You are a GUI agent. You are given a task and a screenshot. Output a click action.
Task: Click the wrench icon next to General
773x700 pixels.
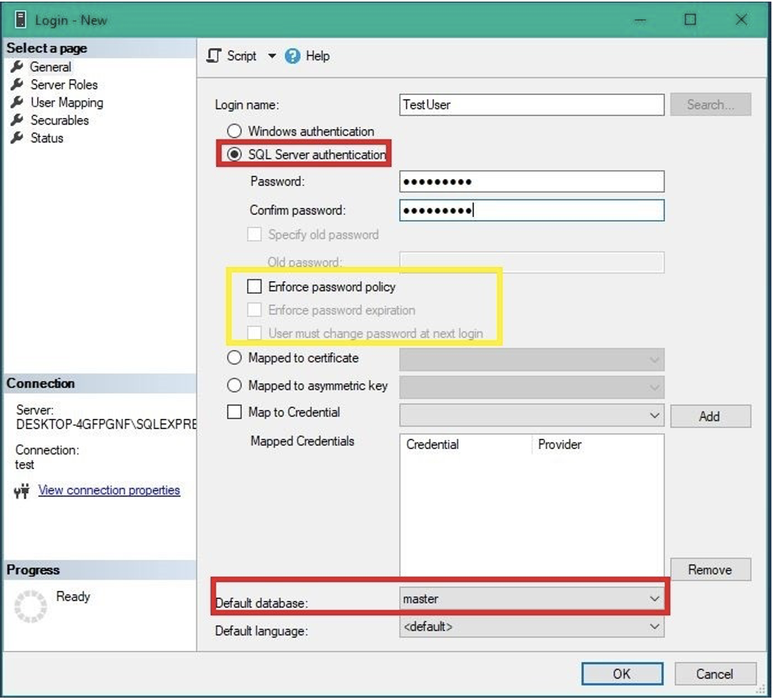[17, 67]
